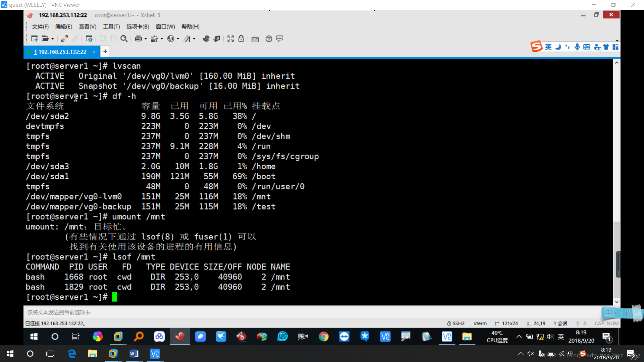Open 查看(V) menu in Xshell
The image size is (644, 362).
coord(87,26)
